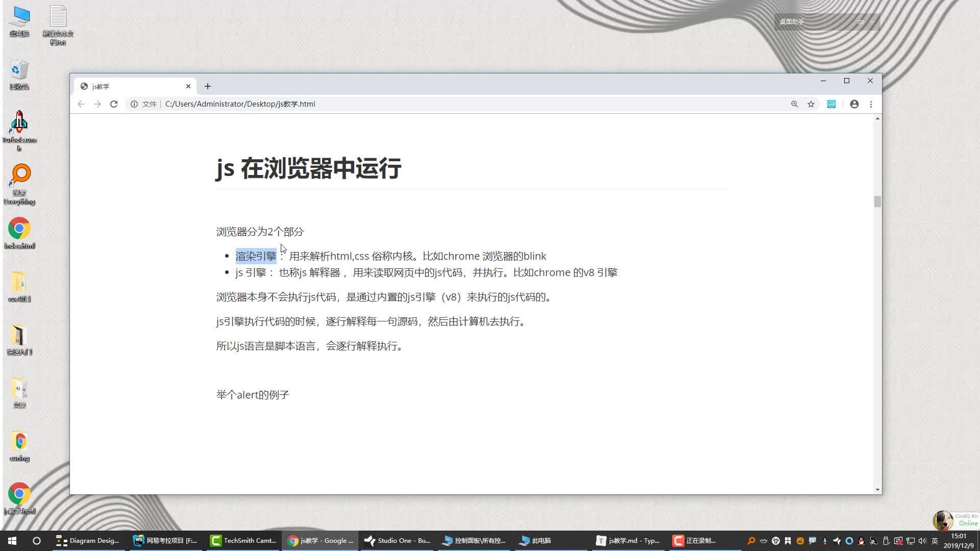Bookmark this page with the star icon
980x551 pixels.
811,104
